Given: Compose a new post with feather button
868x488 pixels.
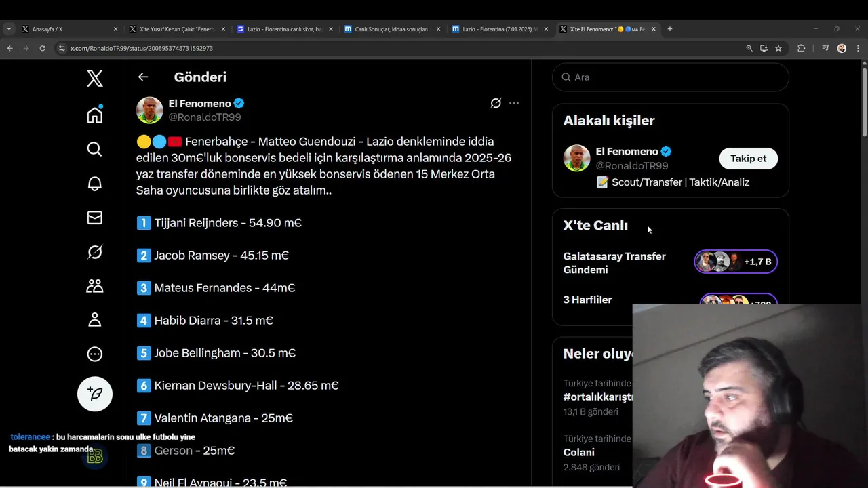Looking at the screenshot, I should pos(95,394).
